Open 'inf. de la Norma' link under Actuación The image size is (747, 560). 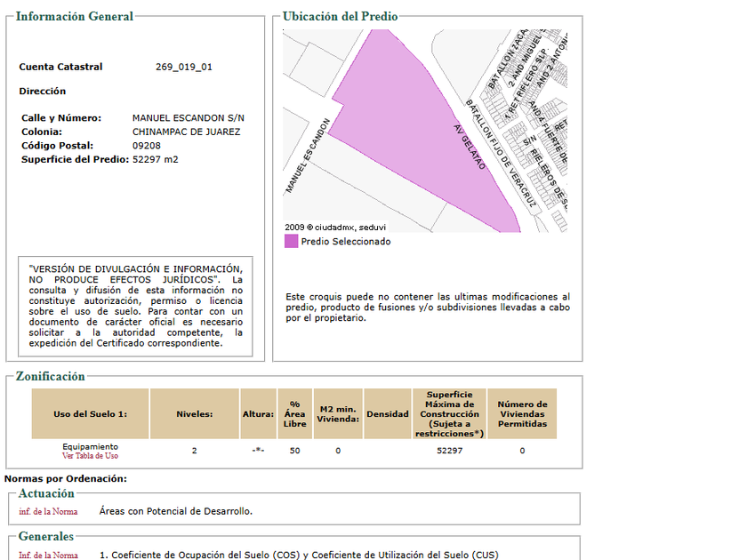48,511
